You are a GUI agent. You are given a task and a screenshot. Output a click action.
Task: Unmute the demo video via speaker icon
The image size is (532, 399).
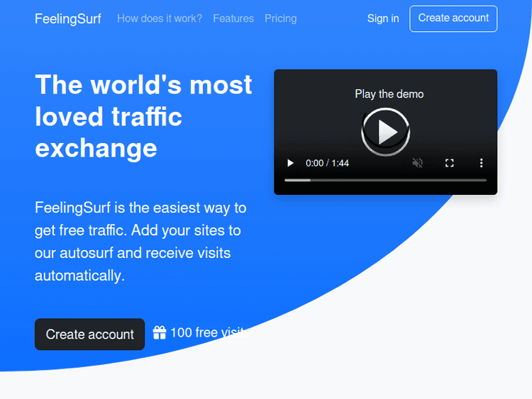[x=418, y=163]
